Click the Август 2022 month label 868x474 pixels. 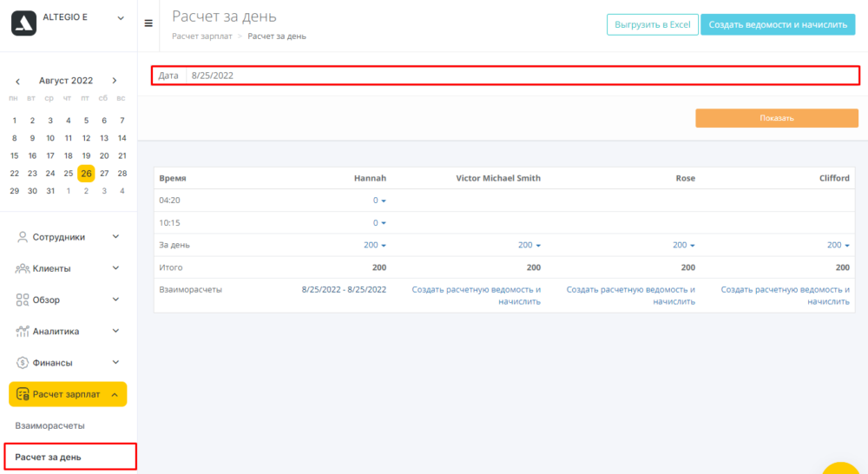[66, 80]
